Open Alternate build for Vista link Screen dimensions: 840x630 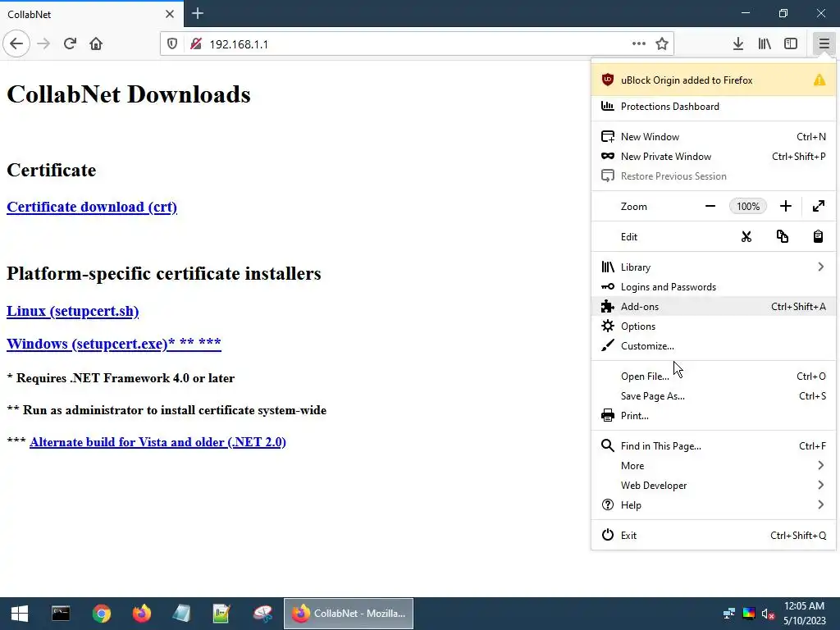click(157, 442)
